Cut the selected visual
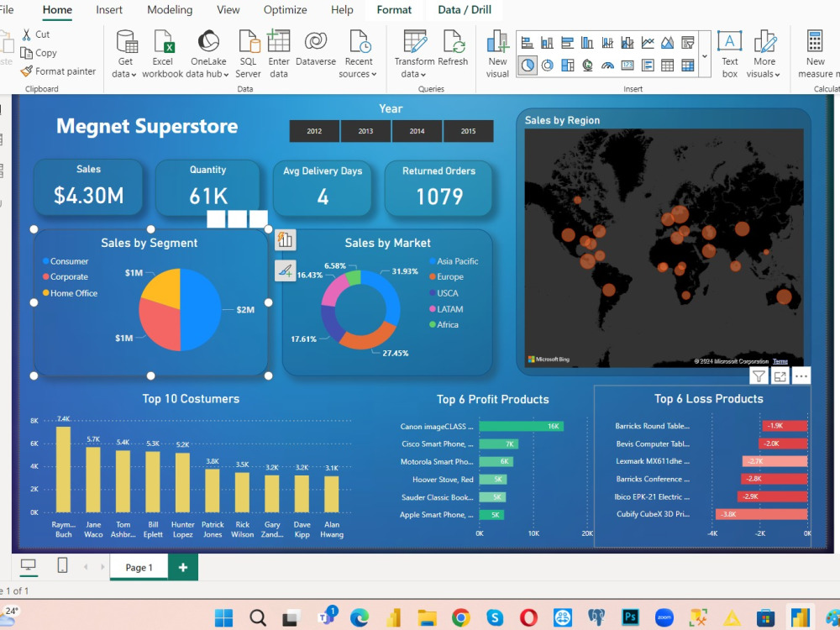 click(35, 34)
